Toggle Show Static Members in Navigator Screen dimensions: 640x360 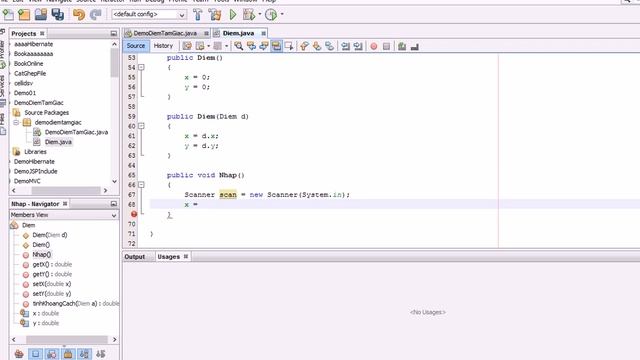52,354
